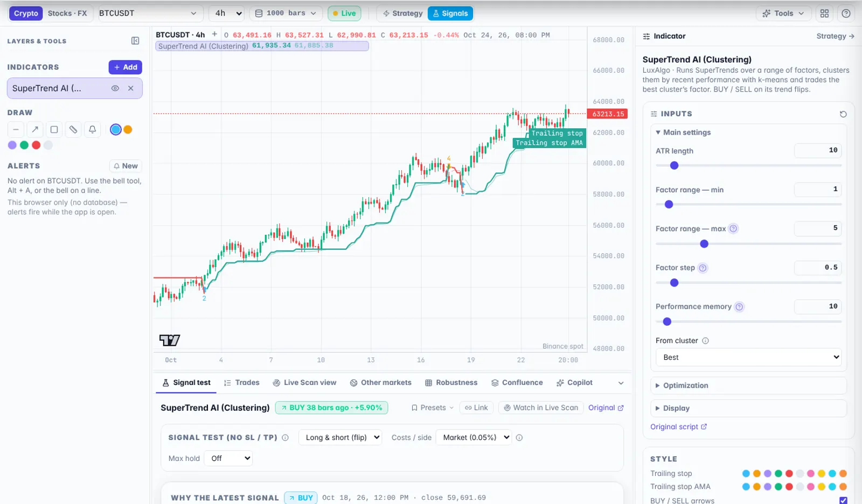Show info for Costs per side
This screenshot has width=862, height=504.
[519, 438]
